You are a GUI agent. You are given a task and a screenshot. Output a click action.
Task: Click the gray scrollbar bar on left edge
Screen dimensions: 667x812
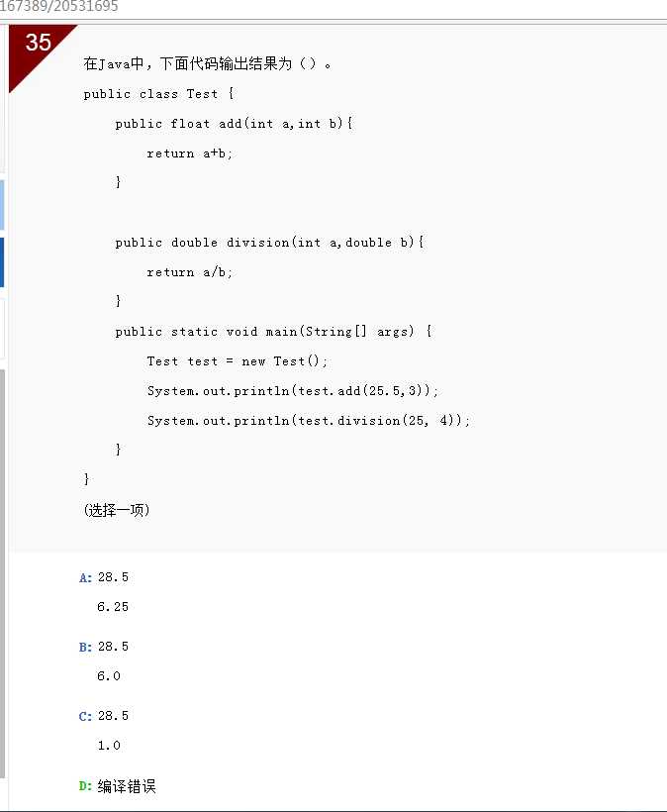coord(3,573)
